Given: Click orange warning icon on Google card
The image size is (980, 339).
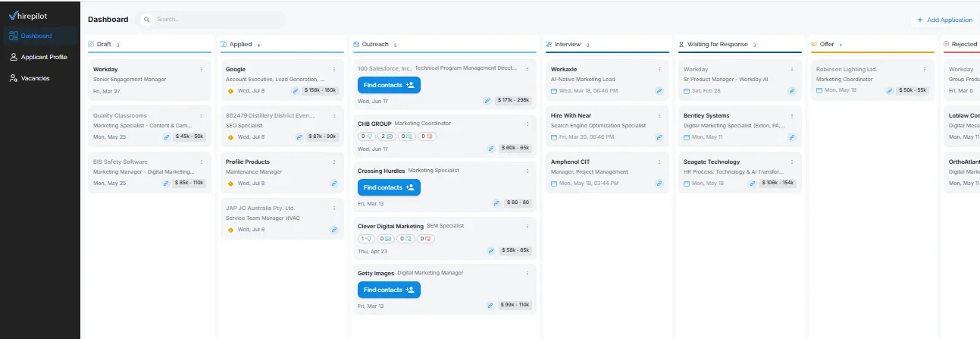Looking at the screenshot, I should (x=230, y=90).
